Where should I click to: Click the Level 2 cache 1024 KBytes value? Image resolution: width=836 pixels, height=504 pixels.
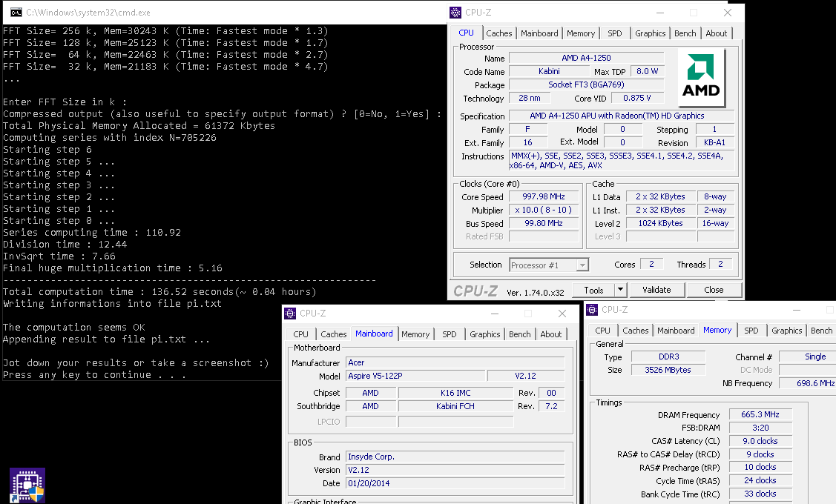pyautogui.click(x=661, y=223)
